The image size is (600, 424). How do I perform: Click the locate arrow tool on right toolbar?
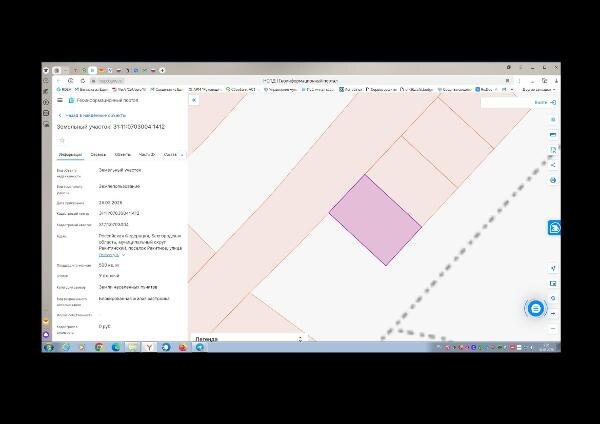(553, 268)
